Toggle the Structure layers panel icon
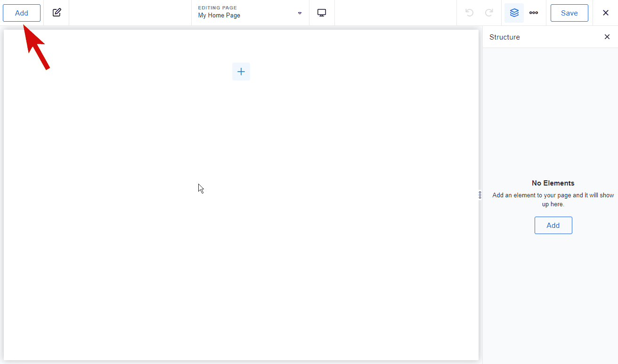Screen dimensions: 618x364 (514, 13)
